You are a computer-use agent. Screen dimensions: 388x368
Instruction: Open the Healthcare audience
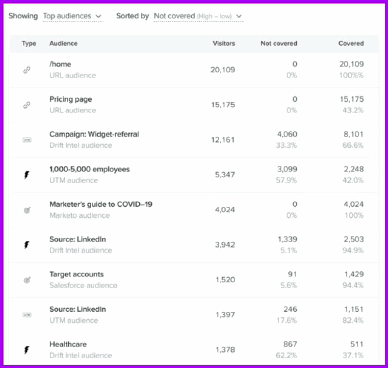(68, 344)
